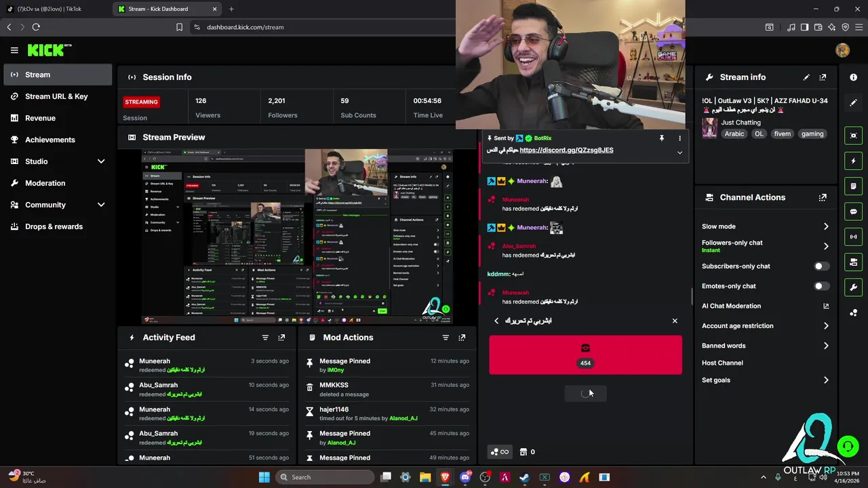Viewport: 868px width, 488px height.
Task: Open the filter icon in Activity Feed header
Action: 265,338
